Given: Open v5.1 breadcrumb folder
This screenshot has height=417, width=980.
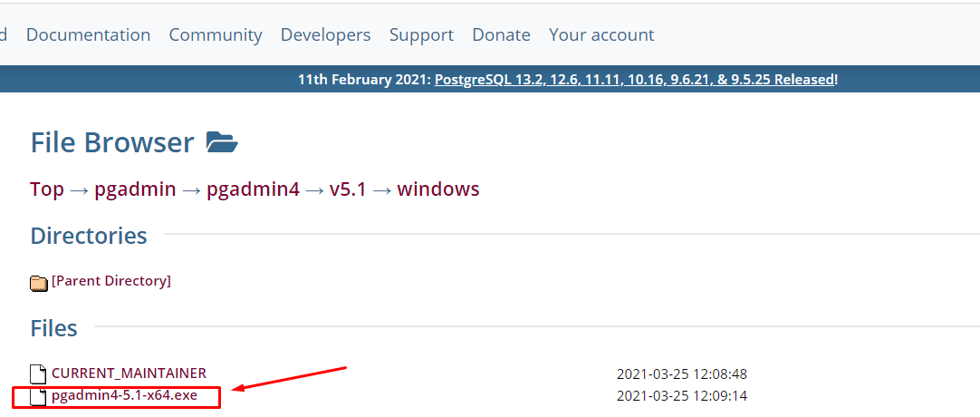Looking at the screenshot, I should (348, 189).
